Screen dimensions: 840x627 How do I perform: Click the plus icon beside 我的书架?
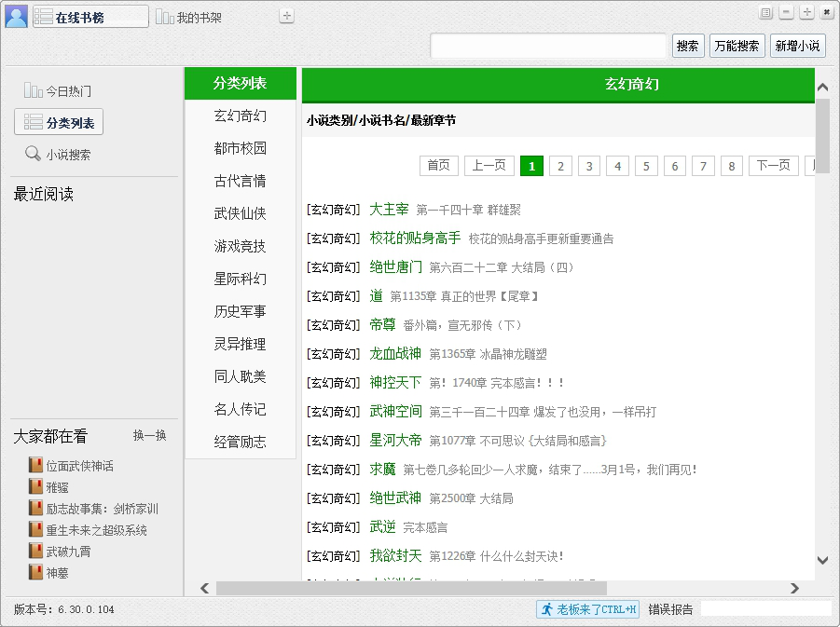coord(287,16)
